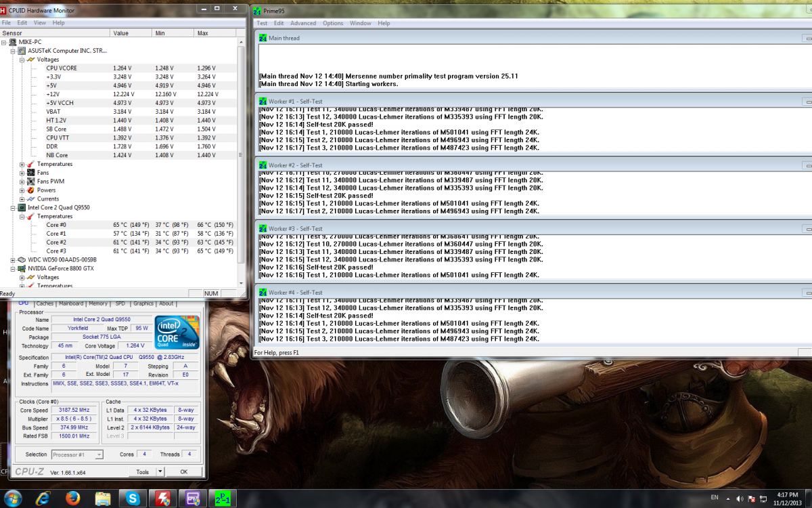This screenshot has width=812, height=508.
Task: Switch to the Mainboard tab in CPU-Z
Action: [x=71, y=303]
